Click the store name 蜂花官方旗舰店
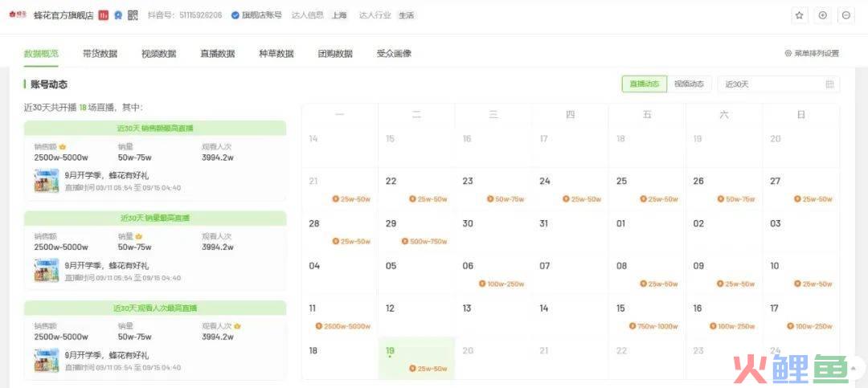The width and height of the screenshot is (868, 388). click(x=63, y=15)
